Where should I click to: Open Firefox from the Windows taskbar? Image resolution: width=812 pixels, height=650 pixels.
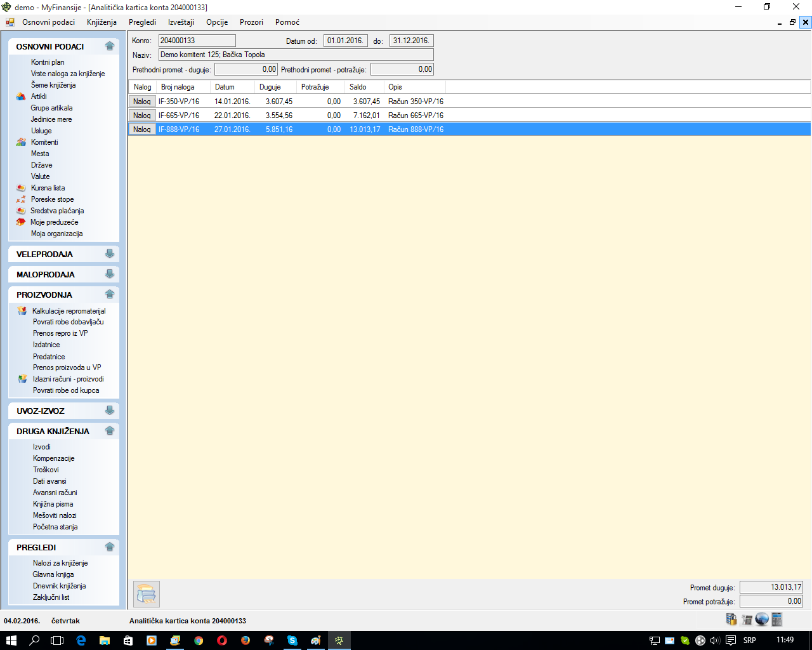[x=246, y=640]
